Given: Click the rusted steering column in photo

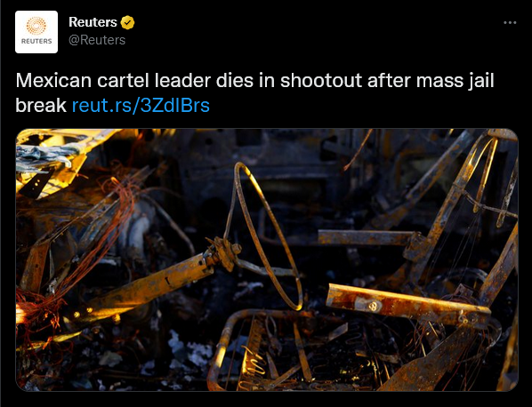Looking at the screenshot, I should (x=149, y=286).
